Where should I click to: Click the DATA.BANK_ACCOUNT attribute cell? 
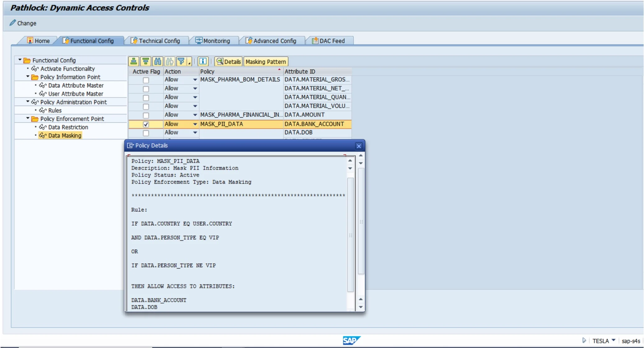point(317,124)
